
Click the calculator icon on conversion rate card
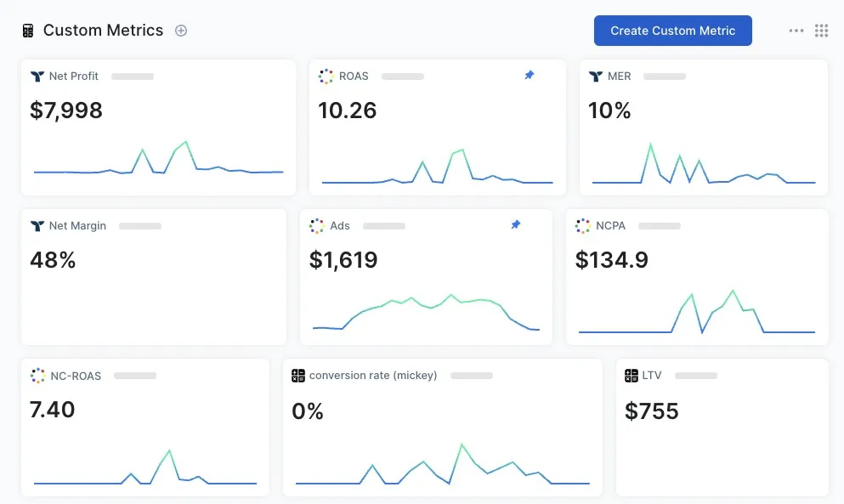(x=298, y=376)
